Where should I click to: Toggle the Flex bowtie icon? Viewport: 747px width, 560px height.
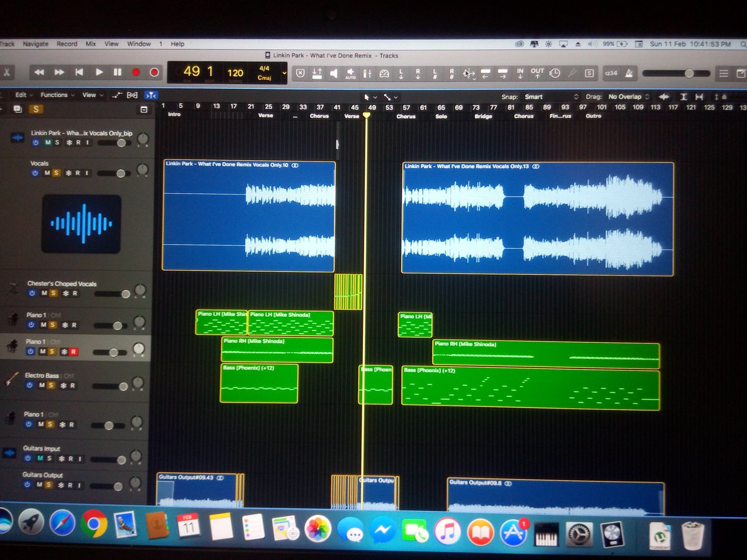pyautogui.click(x=132, y=95)
